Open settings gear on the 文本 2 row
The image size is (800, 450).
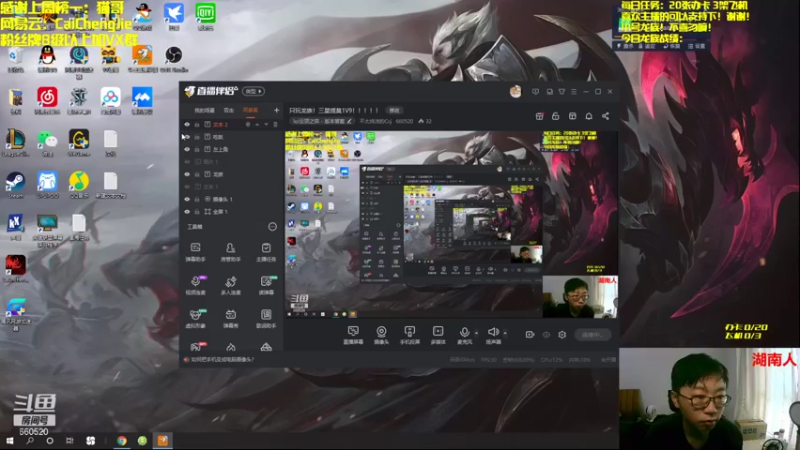coord(248,124)
